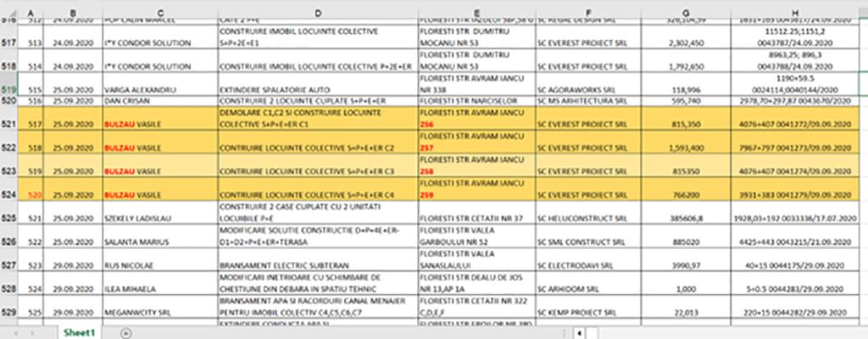Click CONTRUIRE LOCUINTE COLECTIVE S+P+E+ER C3 cell
Screen dimensions: 868x339
click(319, 165)
